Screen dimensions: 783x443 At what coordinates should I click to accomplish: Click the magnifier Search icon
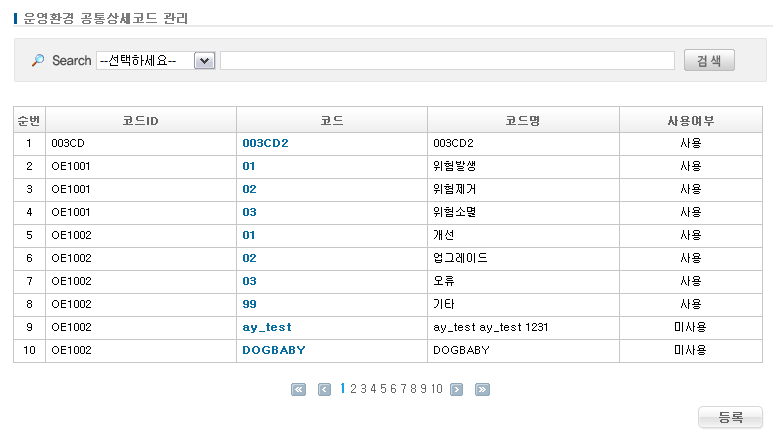coord(38,61)
